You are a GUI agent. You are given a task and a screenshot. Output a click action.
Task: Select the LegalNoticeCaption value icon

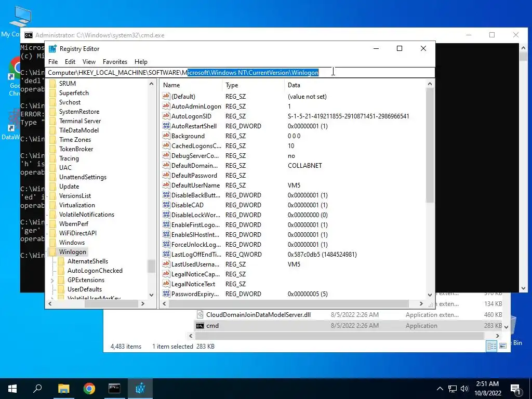(166, 273)
